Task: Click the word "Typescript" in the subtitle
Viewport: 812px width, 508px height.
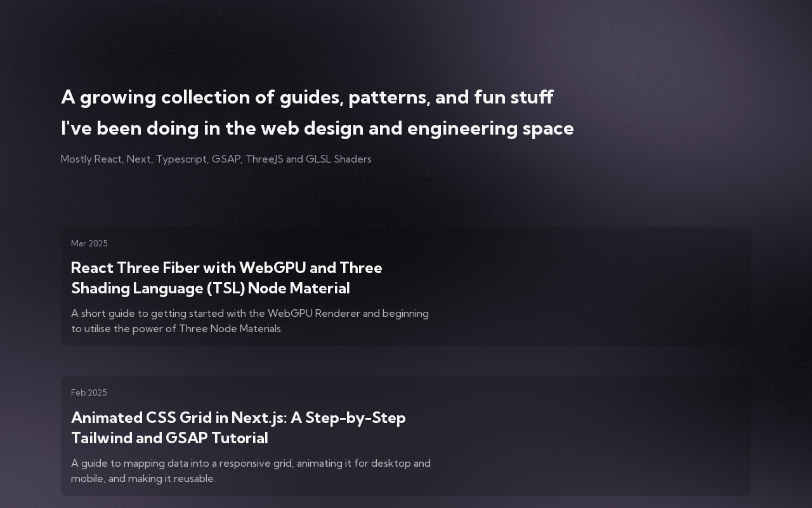Action: click(181, 159)
